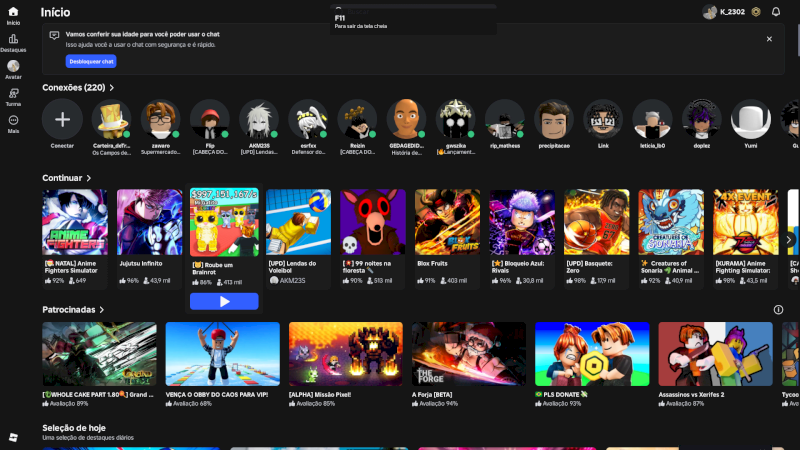This screenshot has width=800, height=450.
Task: Open the Destaques charts sidebar icon
Action: point(13,39)
